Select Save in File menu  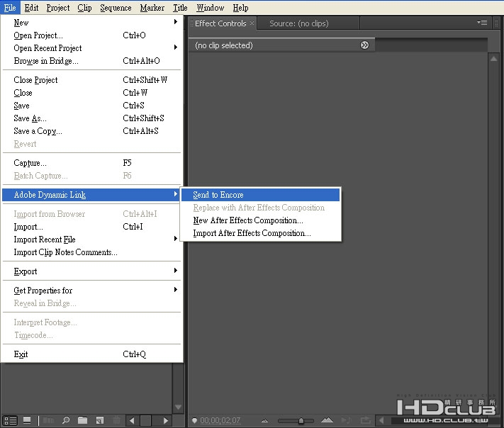coord(91,106)
